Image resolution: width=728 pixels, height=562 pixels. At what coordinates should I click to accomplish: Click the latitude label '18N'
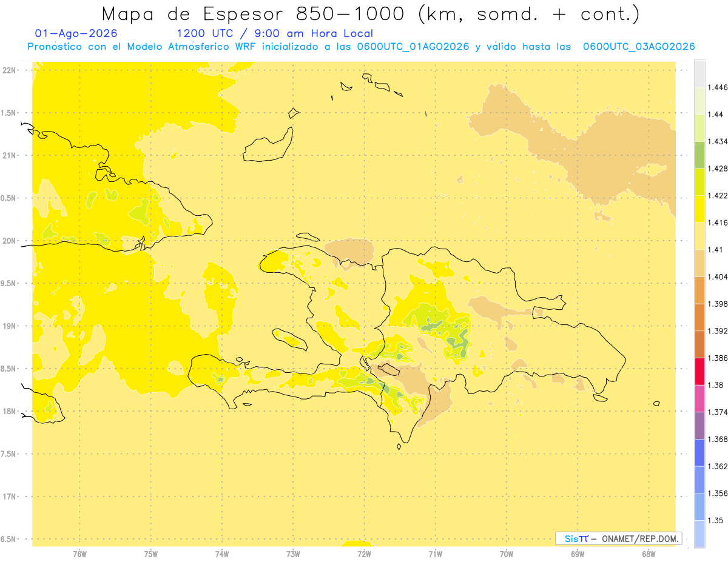(8, 412)
